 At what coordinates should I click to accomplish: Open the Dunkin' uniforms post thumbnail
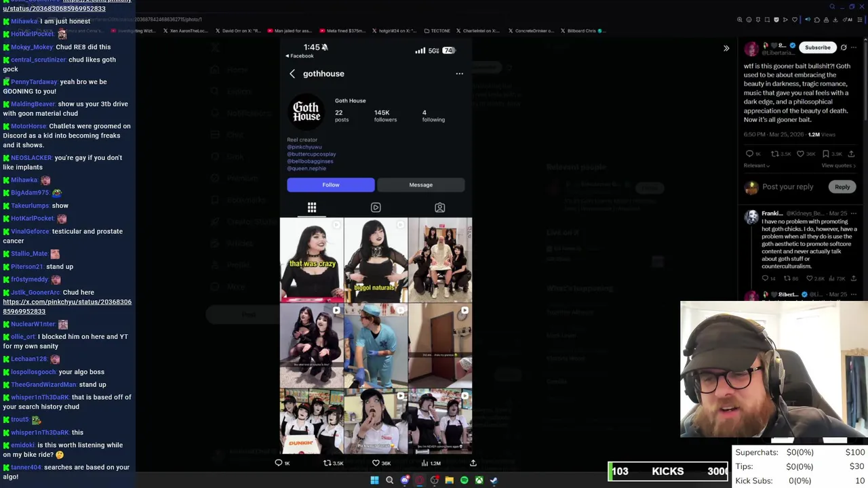311,422
